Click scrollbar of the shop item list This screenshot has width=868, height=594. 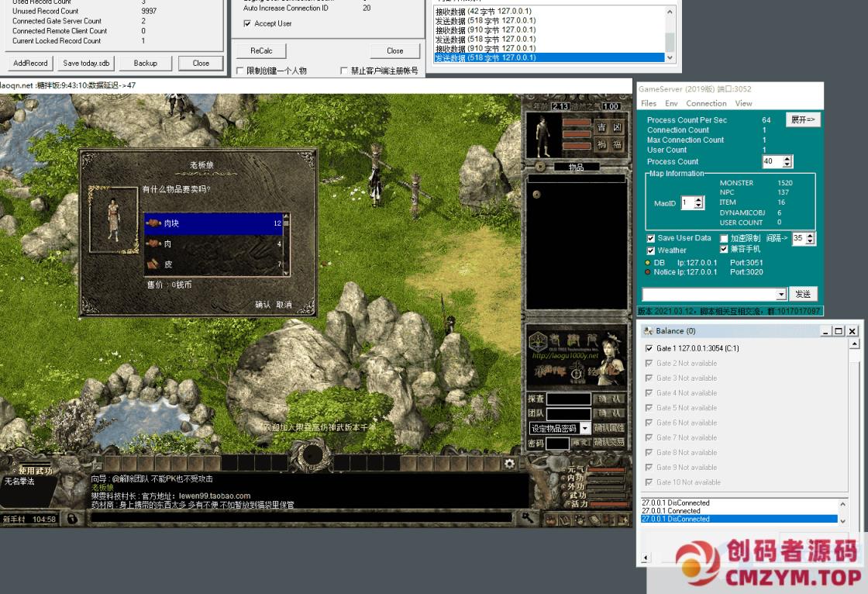286,245
